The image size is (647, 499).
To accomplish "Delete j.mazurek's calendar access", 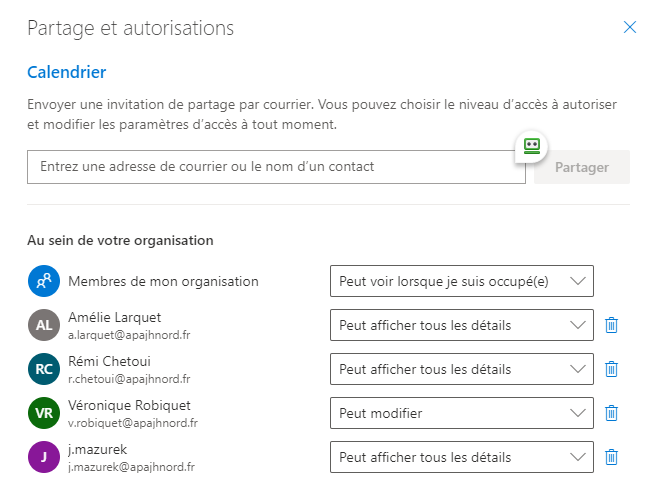I will 611,457.
